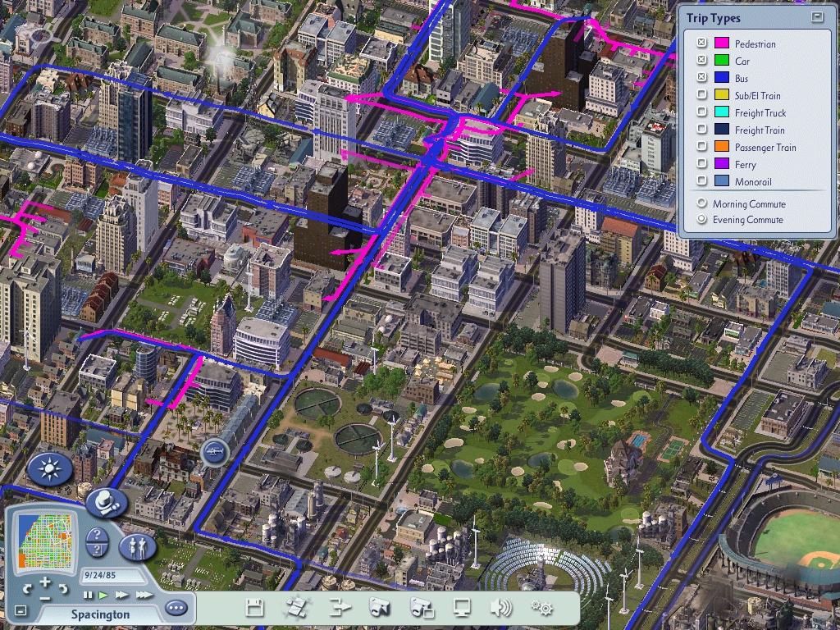Set simulation to fastest speed

click(144, 595)
